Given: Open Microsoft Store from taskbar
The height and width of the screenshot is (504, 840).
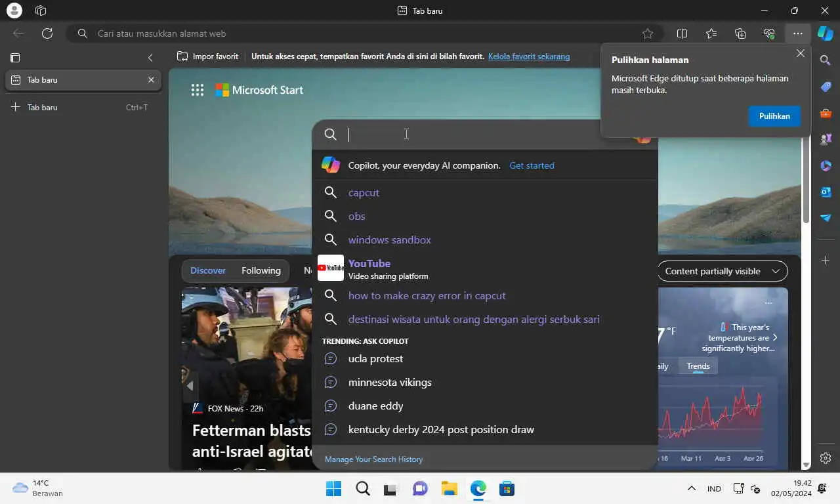Looking at the screenshot, I should (x=507, y=488).
